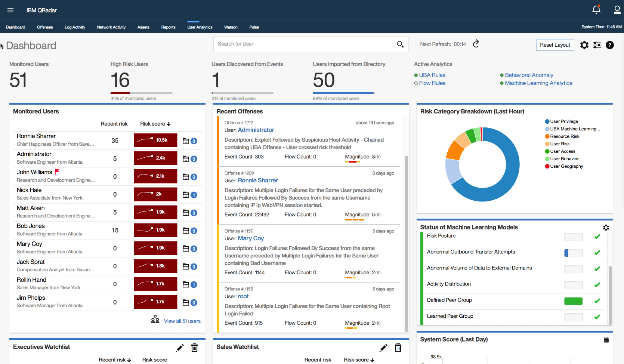Viewport: 624px width, 364px height.
Task: Click the refresh icon next to Next Refresh
Action: tap(476, 44)
